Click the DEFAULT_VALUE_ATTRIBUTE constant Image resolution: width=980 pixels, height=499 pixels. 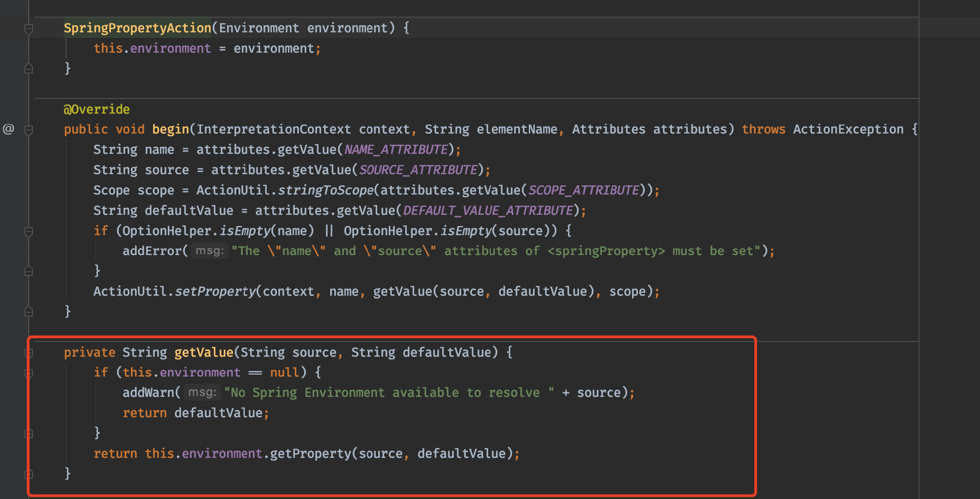point(488,211)
